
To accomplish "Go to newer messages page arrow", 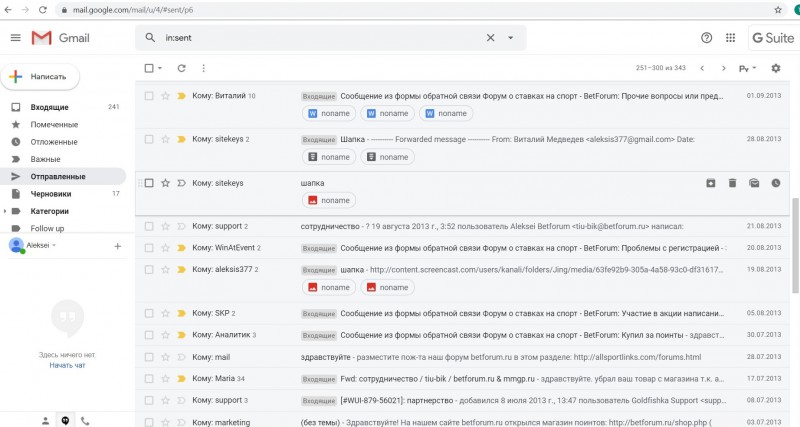I will pyautogui.click(x=702, y=68).
